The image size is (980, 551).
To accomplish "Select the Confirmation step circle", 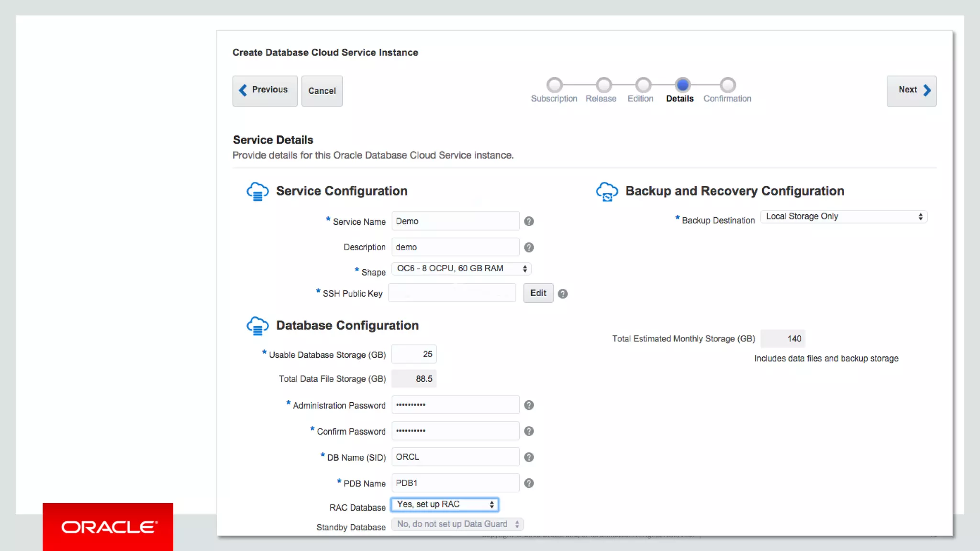I will 727,85.
